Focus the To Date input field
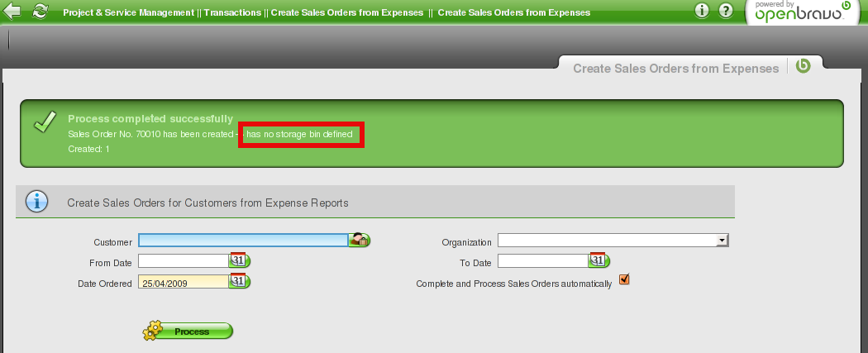The image size is (868, 353). 544,260
